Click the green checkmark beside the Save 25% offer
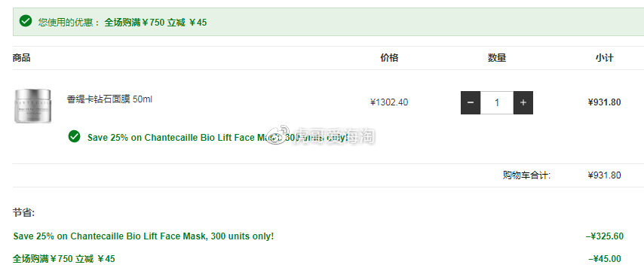Screen dimensions: 644x271 75,136
